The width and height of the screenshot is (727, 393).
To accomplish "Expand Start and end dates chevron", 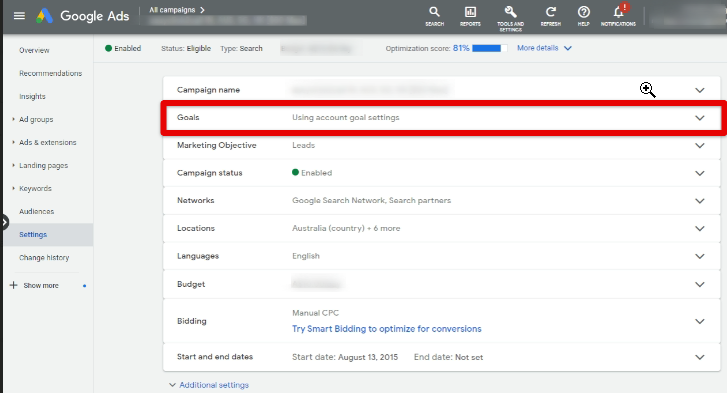I will tap(700, 357).
